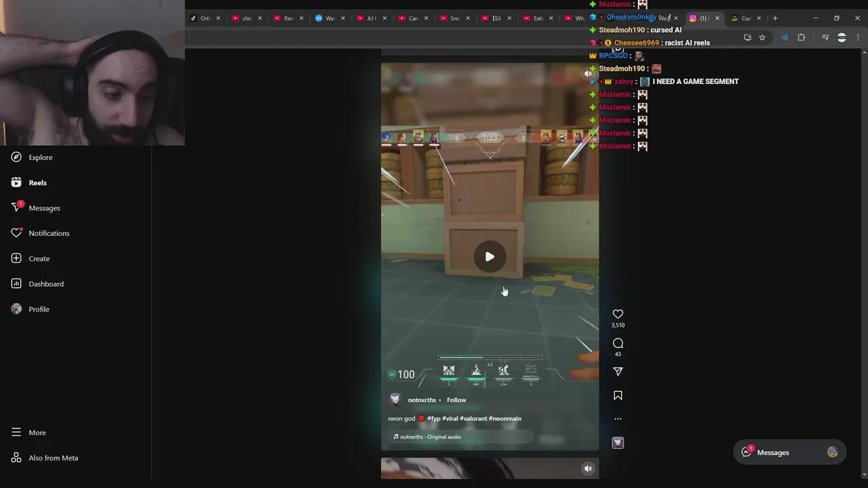Open the #valorant hashtag
This screenshot has width=868, height=488.
click(x=473, y=419)
